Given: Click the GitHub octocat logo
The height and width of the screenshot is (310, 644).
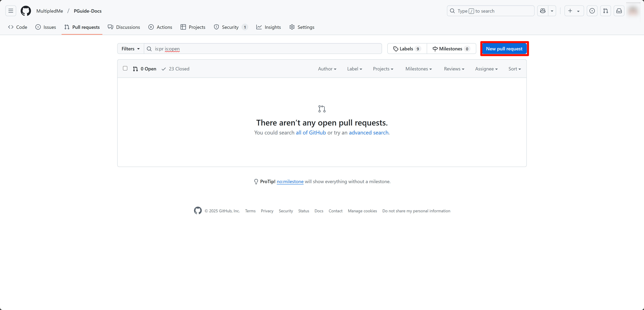Looking at the screenshot, I should pyautogui.click(x=26, y=11).
